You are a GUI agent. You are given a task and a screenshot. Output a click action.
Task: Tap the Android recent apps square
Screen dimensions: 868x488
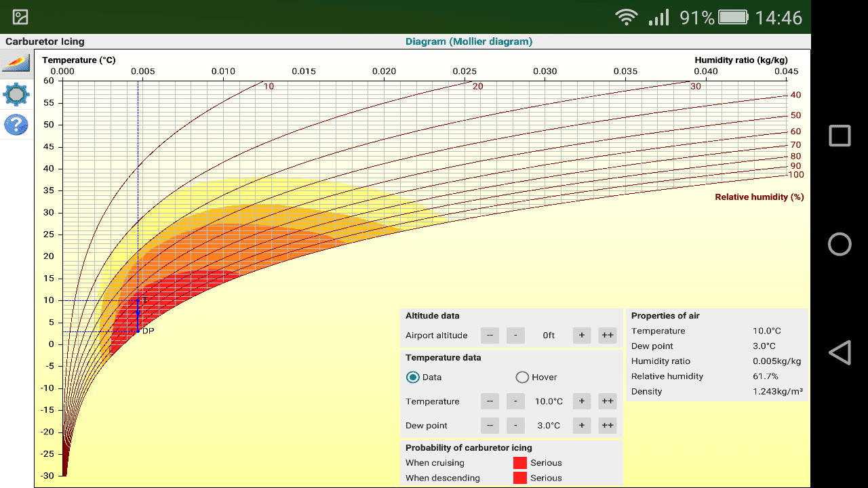(840, 136)
